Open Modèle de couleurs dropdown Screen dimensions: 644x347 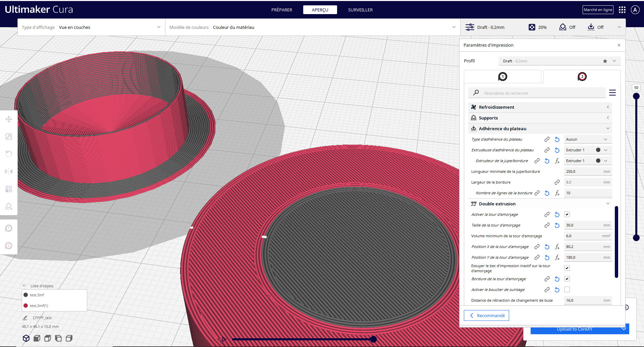tap(312, 27)
